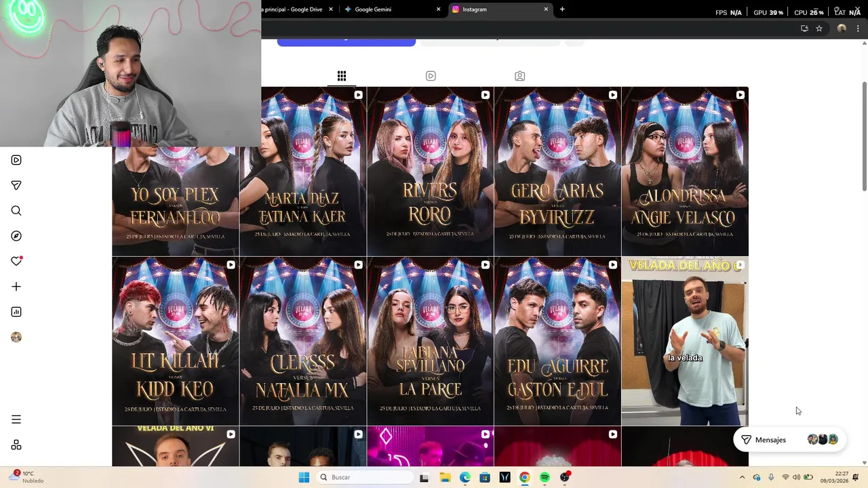868x488 pixels.
Task: Open File Explorer from taskbar
Action: point(445,477)
